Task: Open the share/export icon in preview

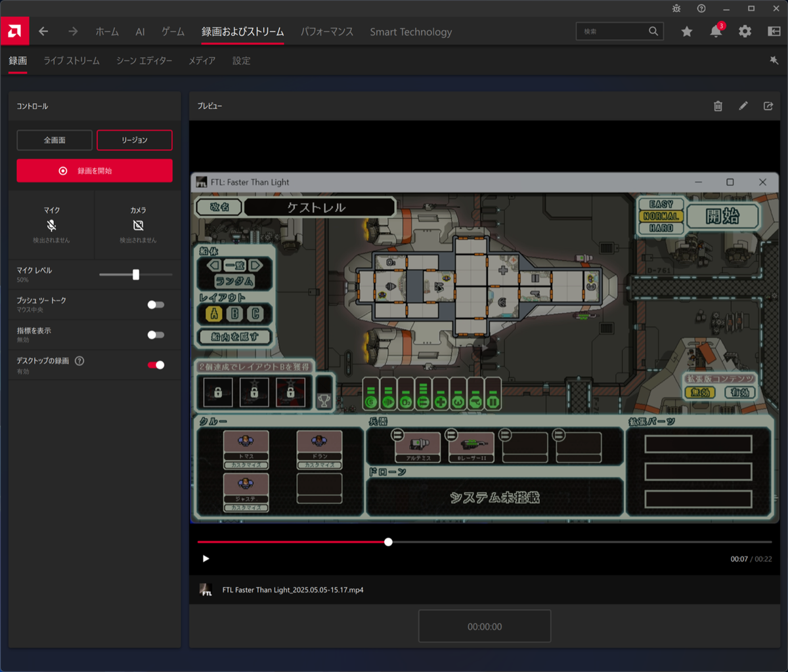Action: [768, 106]
